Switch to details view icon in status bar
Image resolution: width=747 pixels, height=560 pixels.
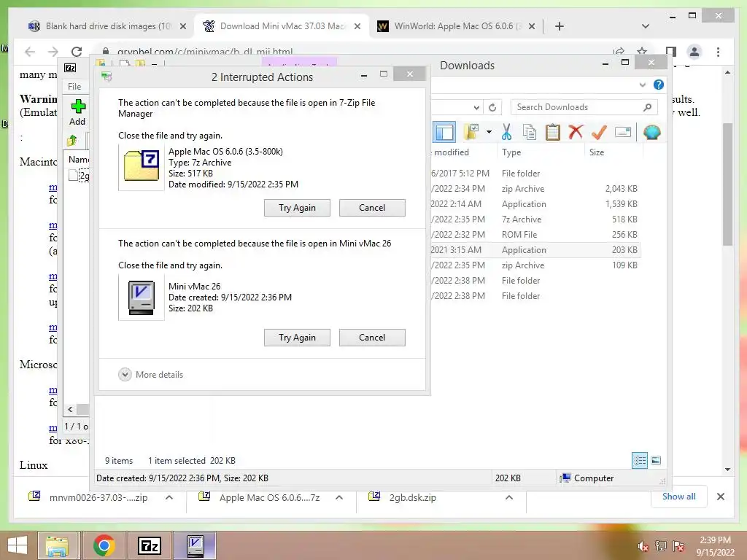[639, 460]
